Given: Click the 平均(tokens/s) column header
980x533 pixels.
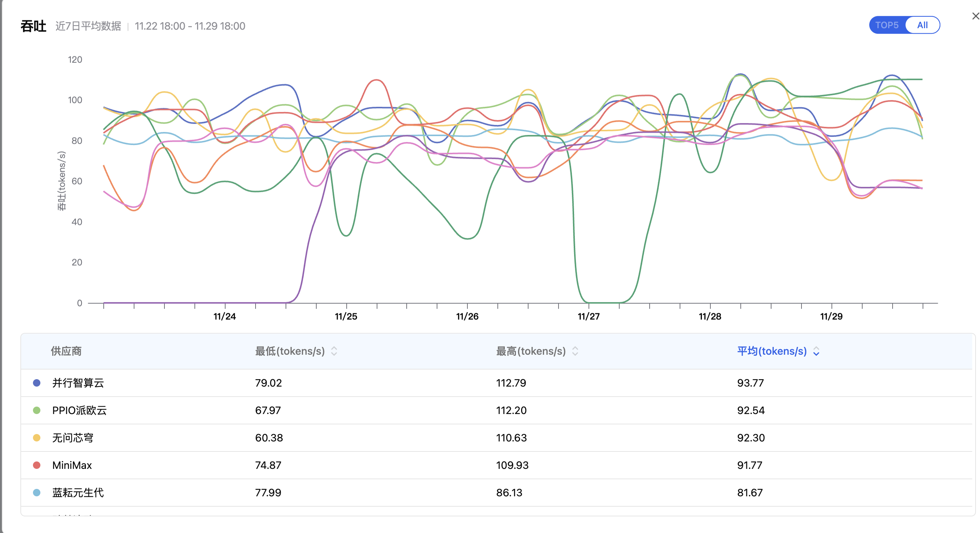Looking at the screenshot, I should [771, 351].
